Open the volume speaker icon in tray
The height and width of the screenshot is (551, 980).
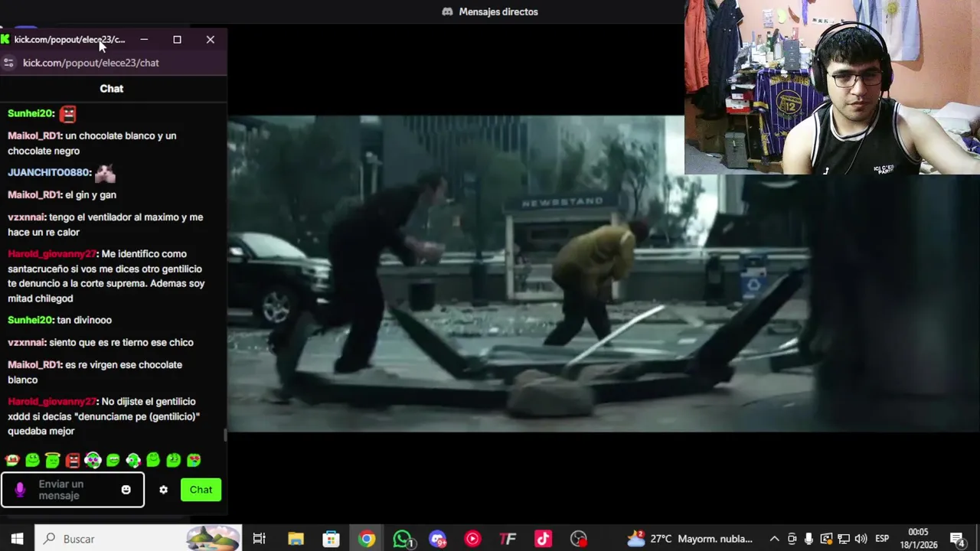861,539
